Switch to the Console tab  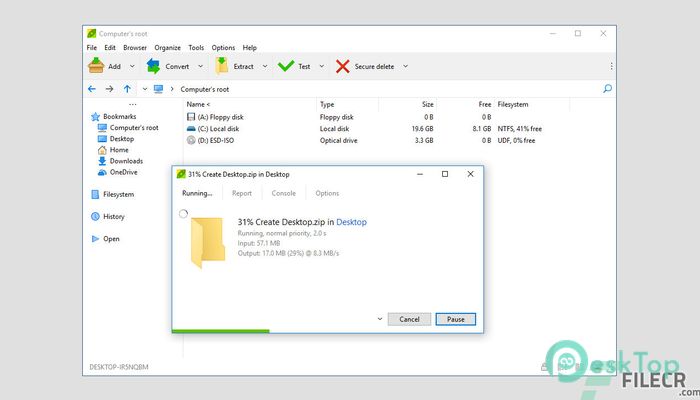click(x=283, y=193)
